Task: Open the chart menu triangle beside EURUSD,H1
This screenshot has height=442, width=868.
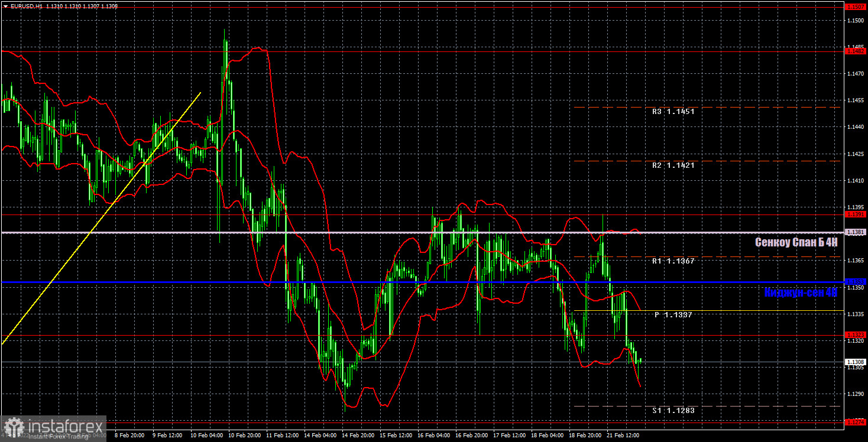Action: [5, 5]
